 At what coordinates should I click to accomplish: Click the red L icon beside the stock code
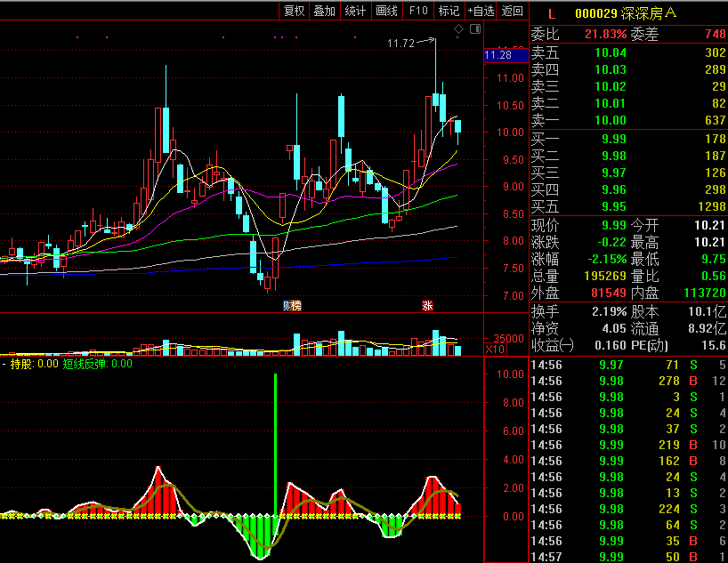(552, 14)
